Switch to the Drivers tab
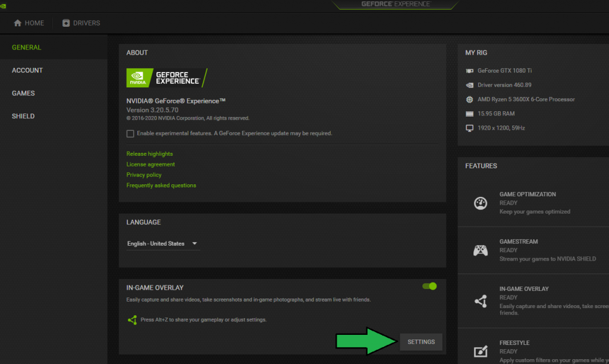Image resolution: width=609 pixels, height=364 pixels. (x=81, y=23)
